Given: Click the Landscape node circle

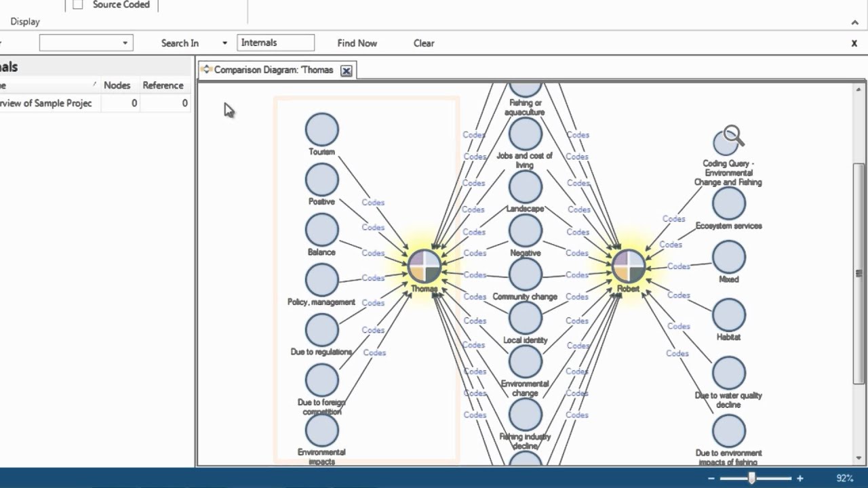Looking at the screenshot, I should pyautogui.click(x=525, y=187).
